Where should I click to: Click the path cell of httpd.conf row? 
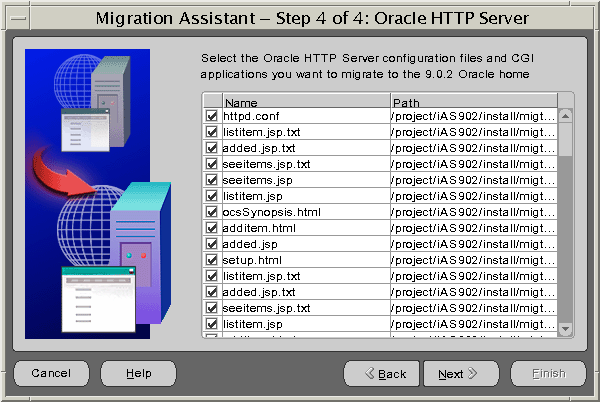click(474, 116)
